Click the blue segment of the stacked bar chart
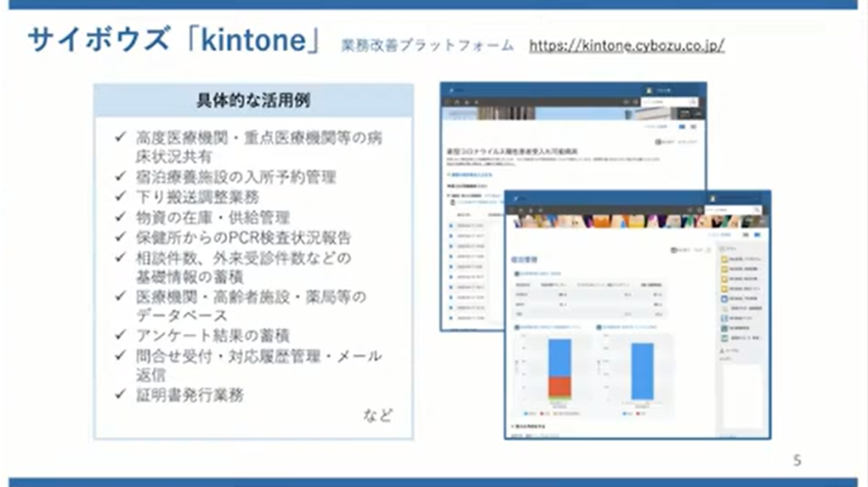Image resolution: width=868 pixels, height=487 pixels. tap(559, 359)
